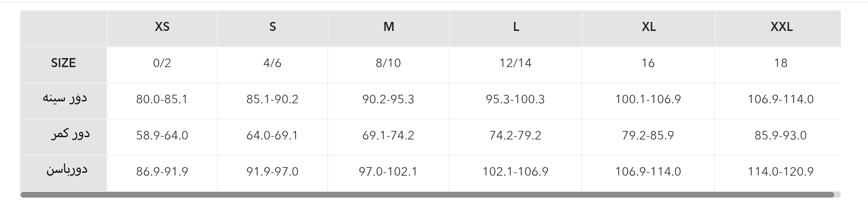
Task: Click the SIZE row label
Action: click(x=63, y=63)
